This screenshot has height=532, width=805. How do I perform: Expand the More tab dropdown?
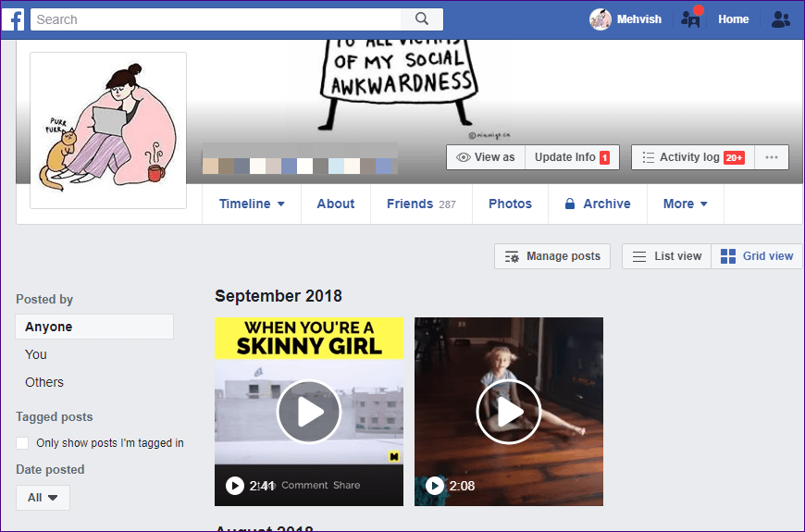pyautogui.click(x=686, y=204)
